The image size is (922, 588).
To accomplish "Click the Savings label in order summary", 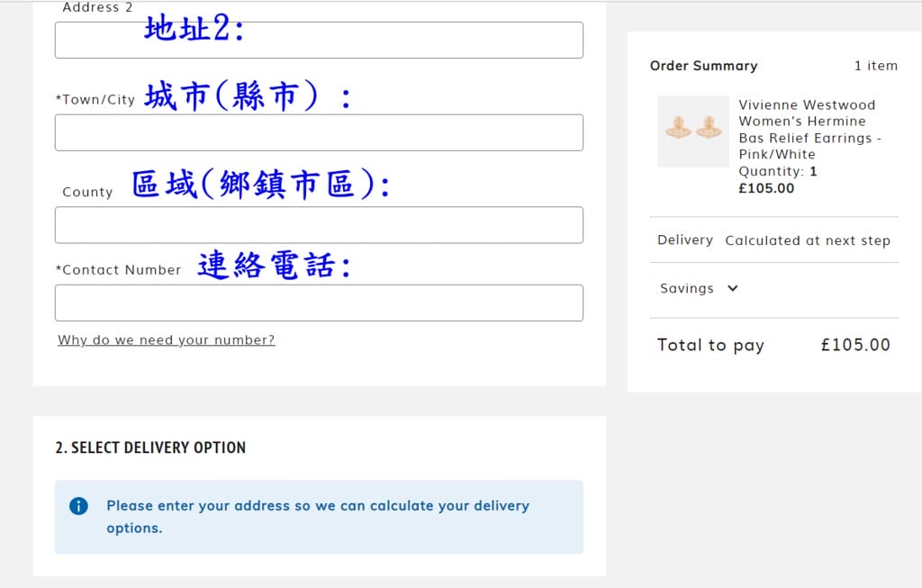I will click(x=686, y=288).
